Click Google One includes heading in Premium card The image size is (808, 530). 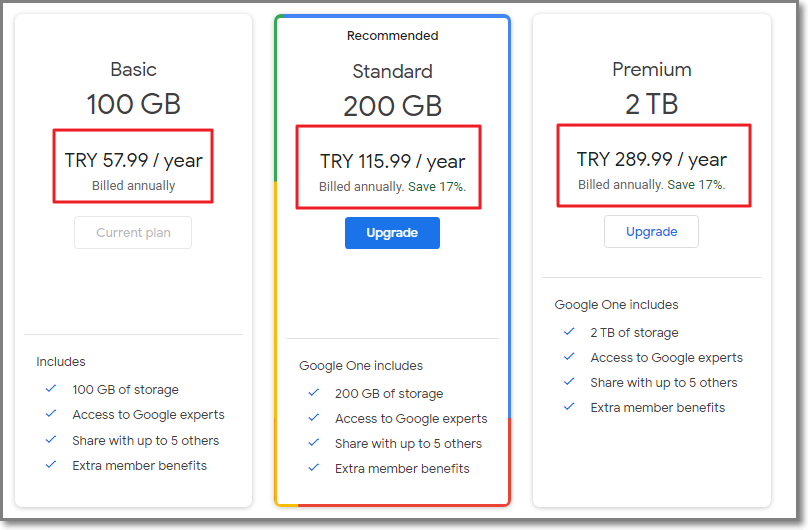pyautogui.click(x=616, y=305)
